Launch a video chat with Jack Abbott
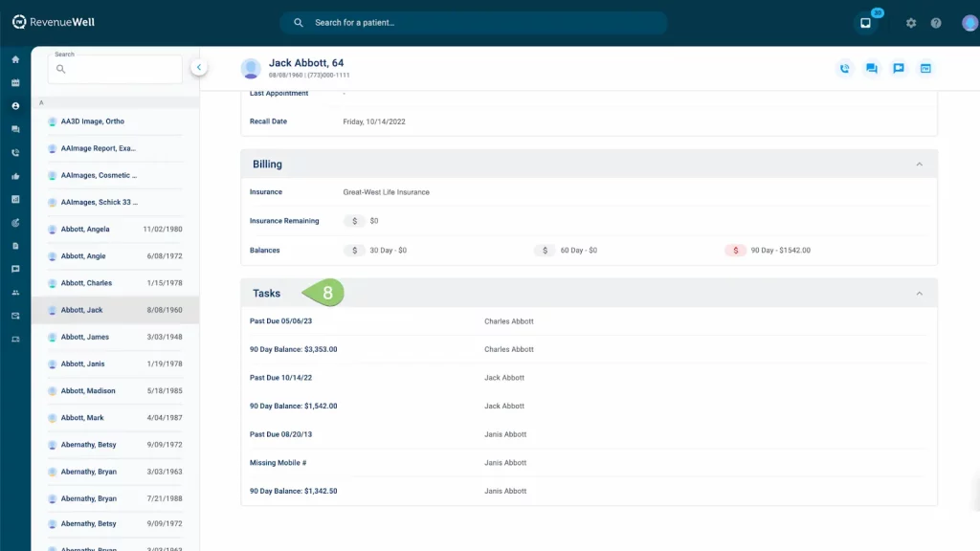This screenshot has width=980, height=551. pos(899,68)
